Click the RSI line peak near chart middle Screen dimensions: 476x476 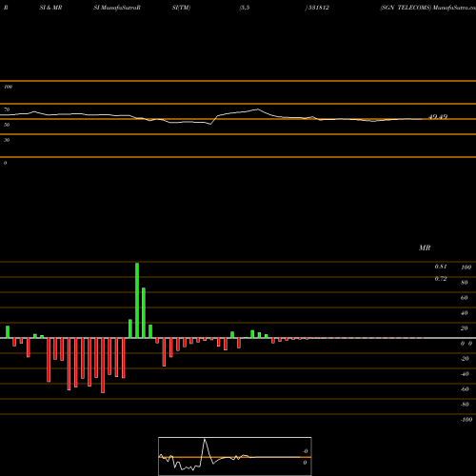click(x=257, y=109)
